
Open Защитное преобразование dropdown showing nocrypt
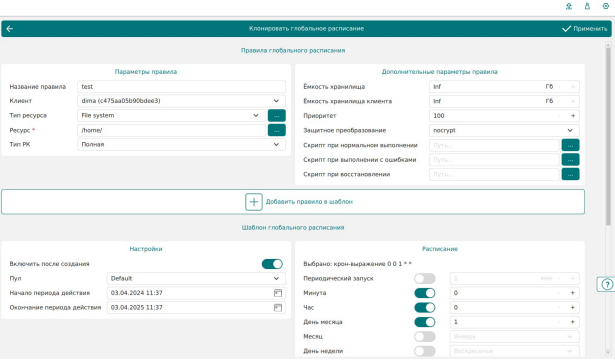pos(504,130)
